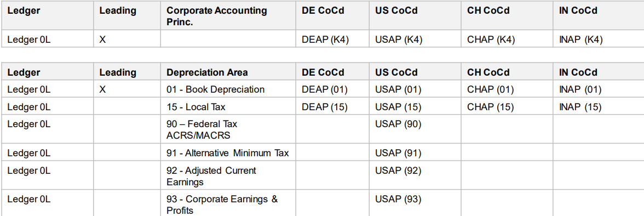Select 93 - Corporate Earnings & Profits cell
644x216 pixels.
(x=228, y=204)
